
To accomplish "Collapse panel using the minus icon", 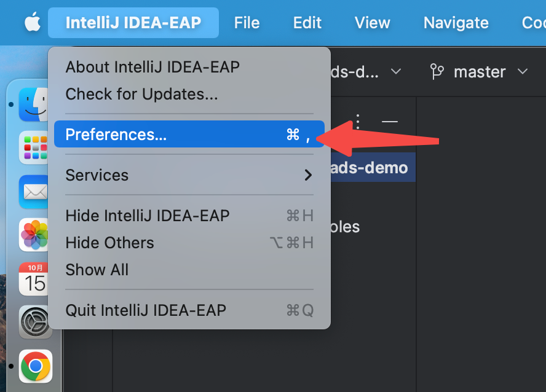I will 390,122.
